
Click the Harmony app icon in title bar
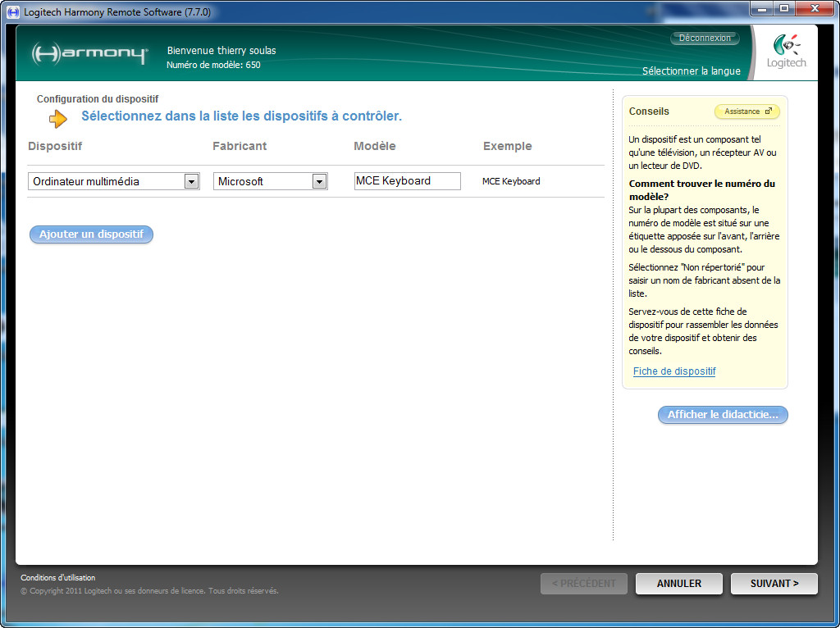13,12
